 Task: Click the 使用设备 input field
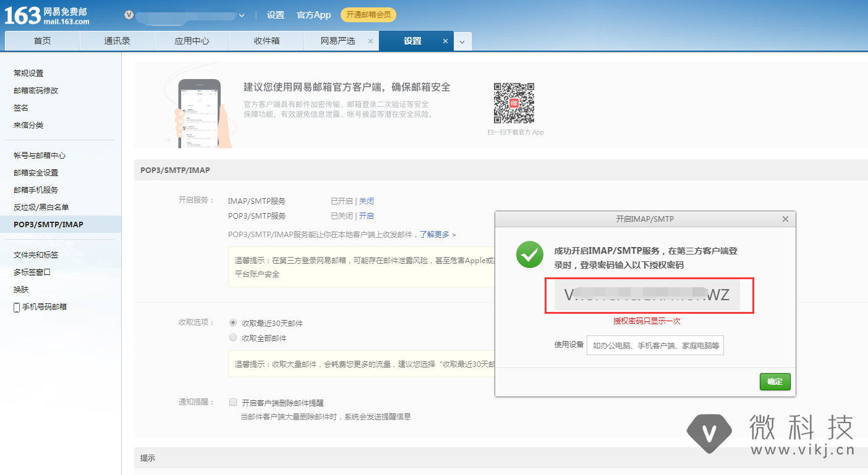click(655, 346)
